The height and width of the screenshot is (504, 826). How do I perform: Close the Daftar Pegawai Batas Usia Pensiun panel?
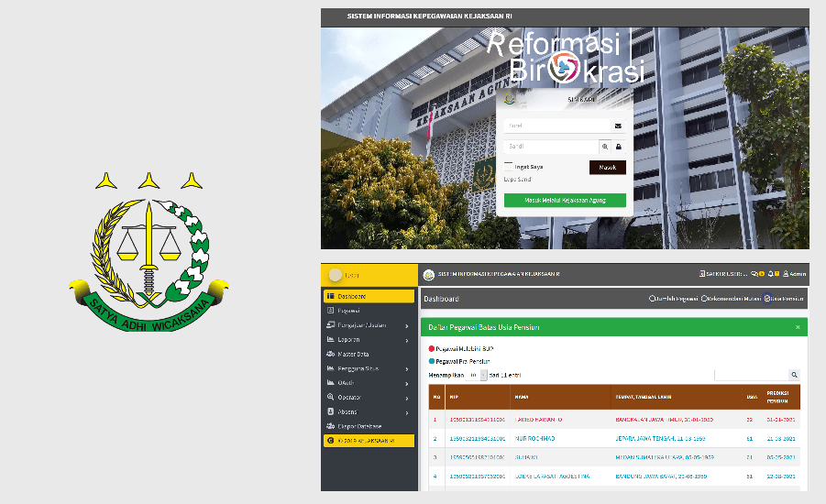[x=798, y=327]
